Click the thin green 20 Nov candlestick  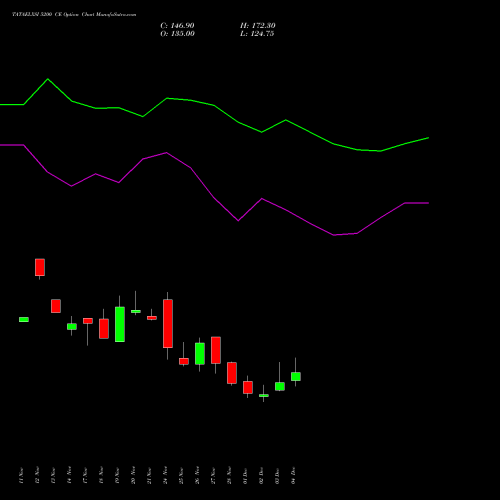[x=136, y=311]
